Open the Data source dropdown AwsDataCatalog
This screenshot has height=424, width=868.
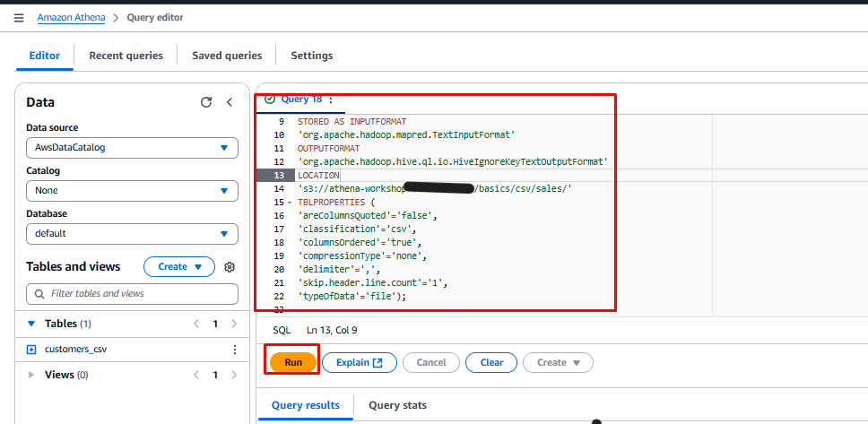coord(132,148)
